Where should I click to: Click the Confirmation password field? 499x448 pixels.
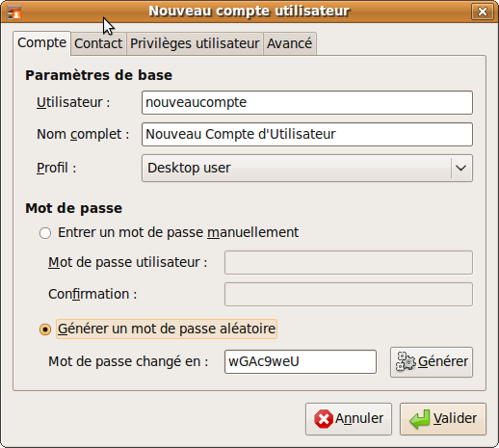click(x=349, y=294)
